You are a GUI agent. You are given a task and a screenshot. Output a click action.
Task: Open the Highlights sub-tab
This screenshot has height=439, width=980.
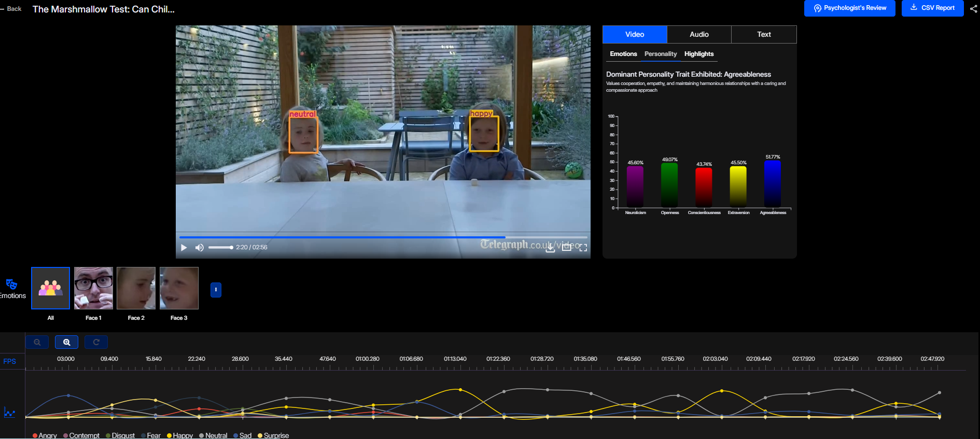click(x=698, y=54)
